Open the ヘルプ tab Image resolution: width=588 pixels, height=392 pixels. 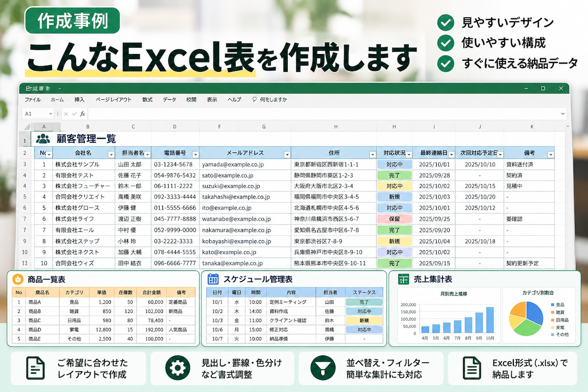234,100
